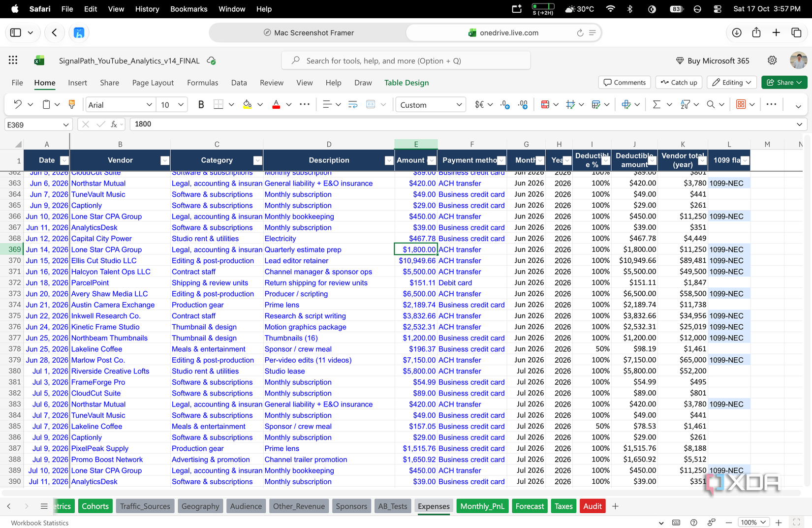
Task: Switch to the Monthly_PnL sheet tab
Action: (x=482, y=506)
